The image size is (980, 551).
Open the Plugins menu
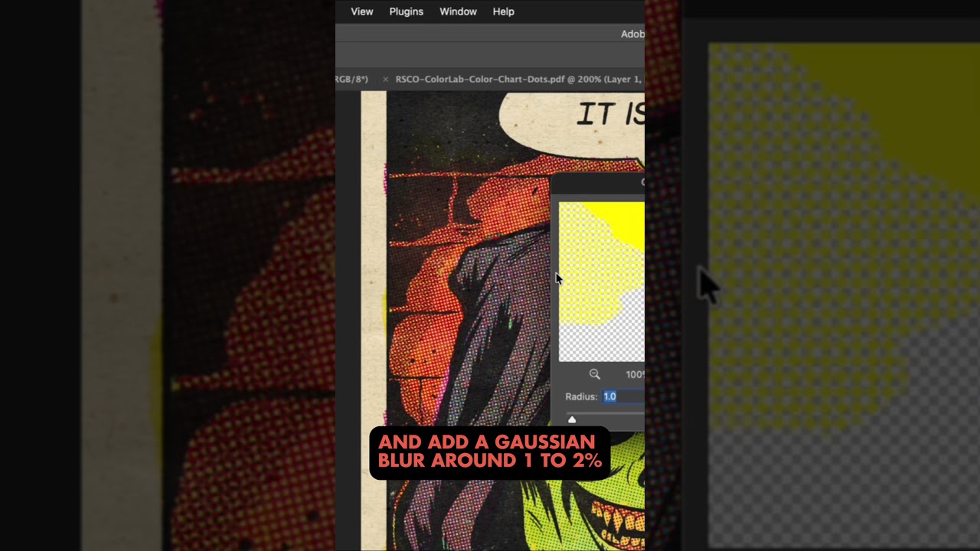(406, 11)
